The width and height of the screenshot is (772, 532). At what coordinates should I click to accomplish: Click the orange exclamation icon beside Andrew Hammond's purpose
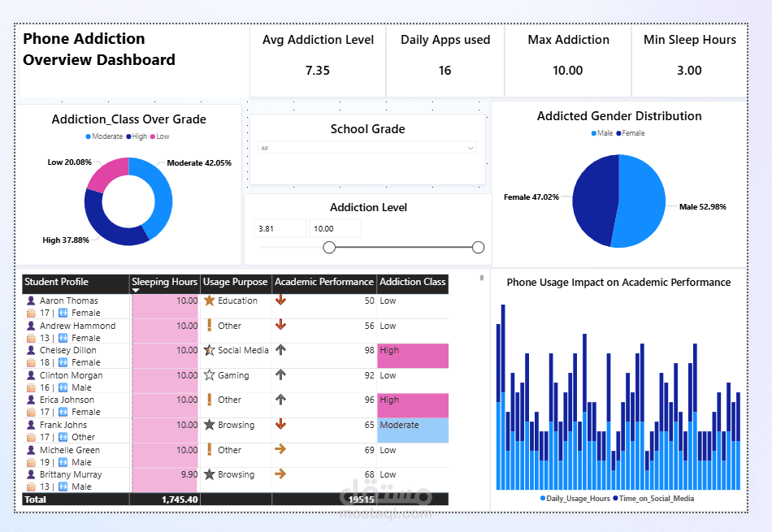click(x=209, y=326)
